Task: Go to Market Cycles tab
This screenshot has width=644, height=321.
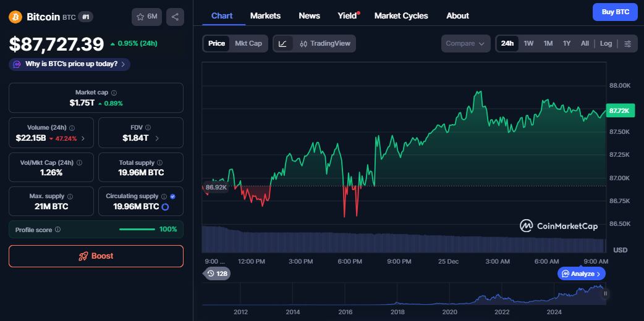Action: pos(401,15)
